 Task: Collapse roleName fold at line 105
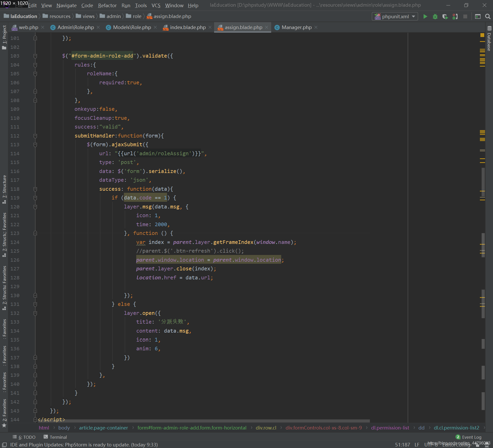click(x=35, y=74)
